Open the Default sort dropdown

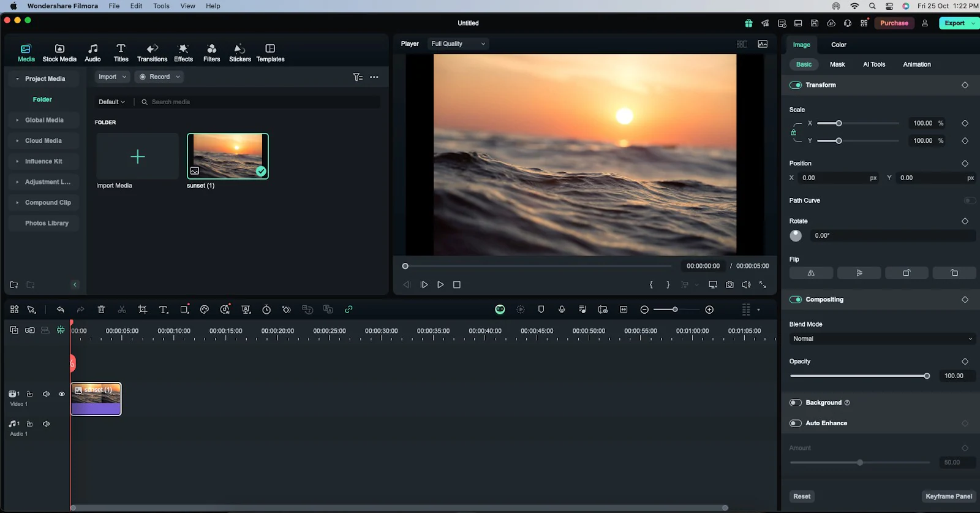pos(111,102)
